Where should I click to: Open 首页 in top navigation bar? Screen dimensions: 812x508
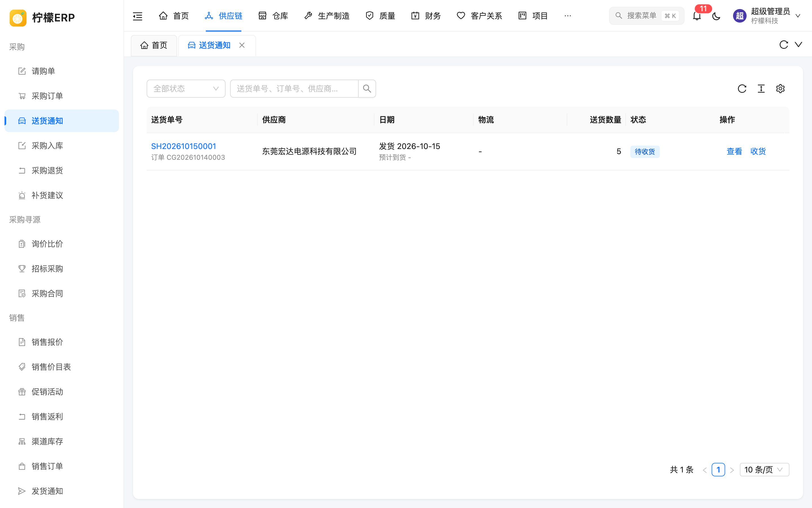174,16
